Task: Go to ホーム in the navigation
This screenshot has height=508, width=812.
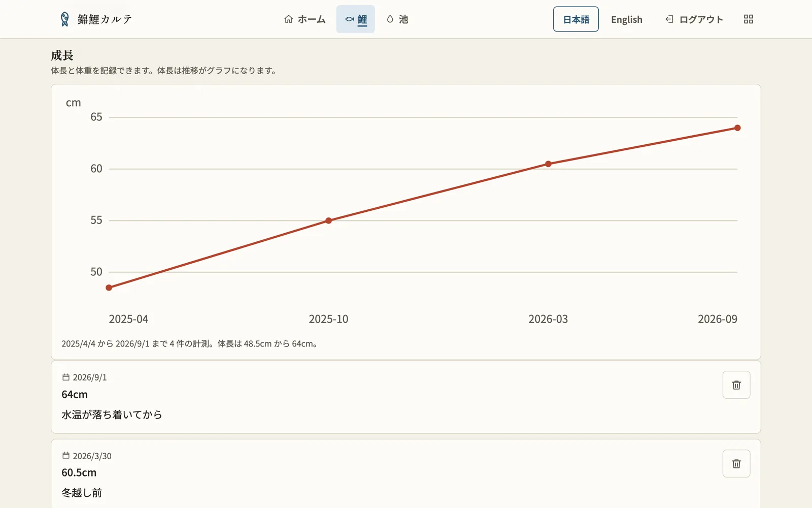Action: (304, 19)
